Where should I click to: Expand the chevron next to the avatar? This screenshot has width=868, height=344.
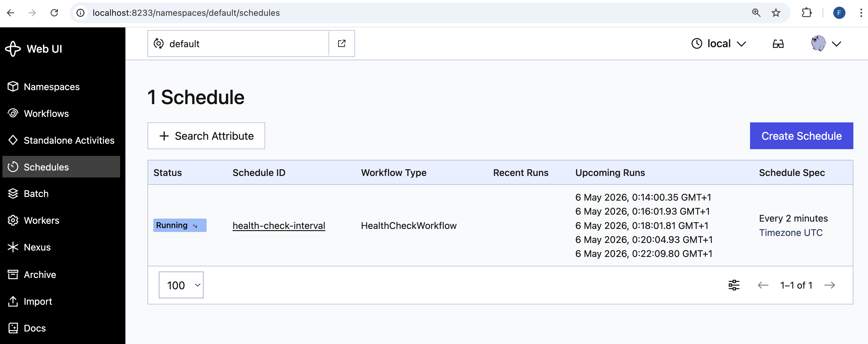(836, 44)
